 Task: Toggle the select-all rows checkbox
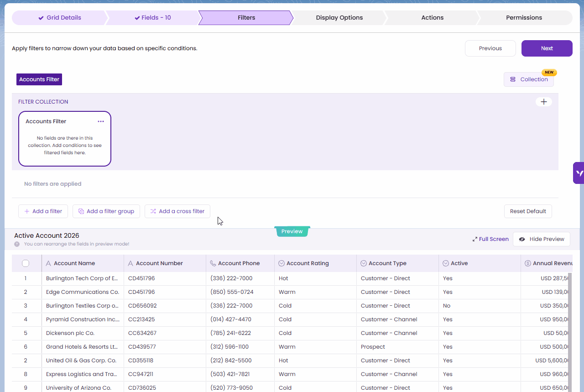(x=26, y=263)
